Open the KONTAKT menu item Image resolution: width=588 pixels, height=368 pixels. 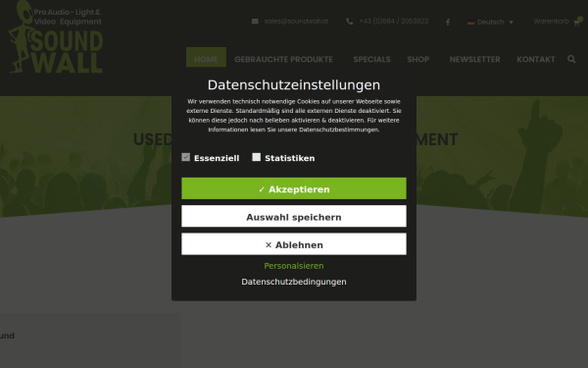pos(536,59)
